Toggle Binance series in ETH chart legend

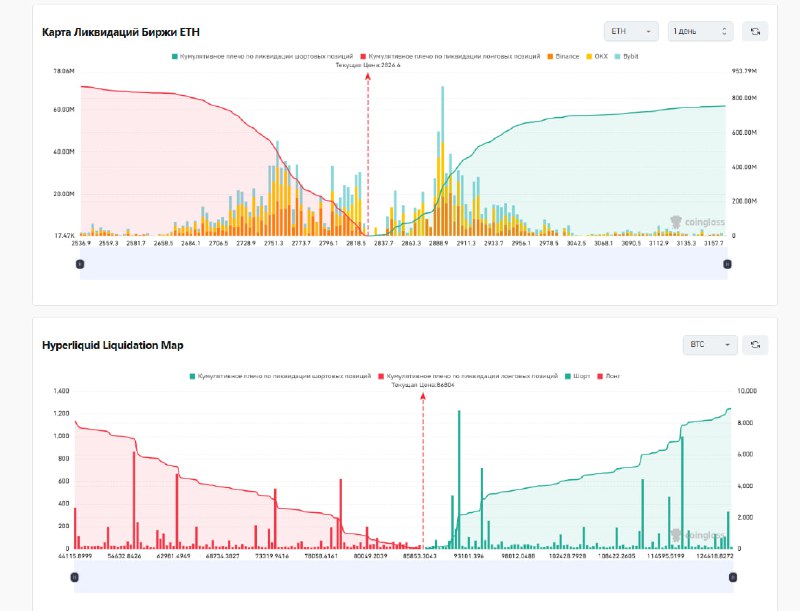pos(567,57)
